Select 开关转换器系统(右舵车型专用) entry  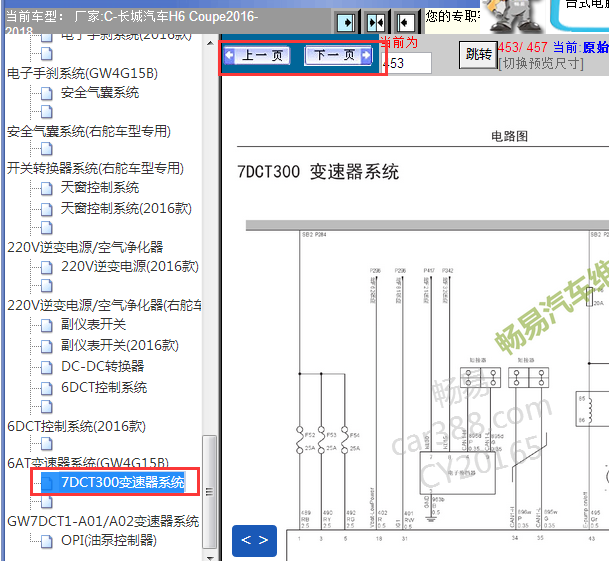coord(96,168)
